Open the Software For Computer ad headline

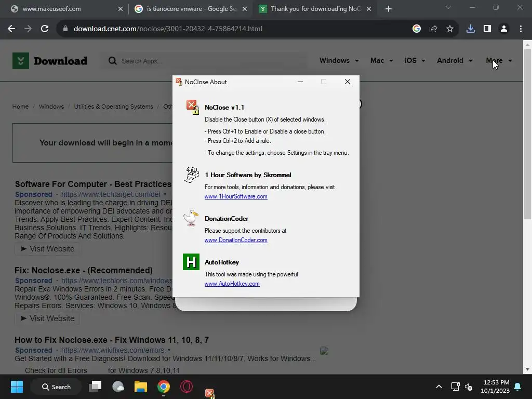click(94, 184)
